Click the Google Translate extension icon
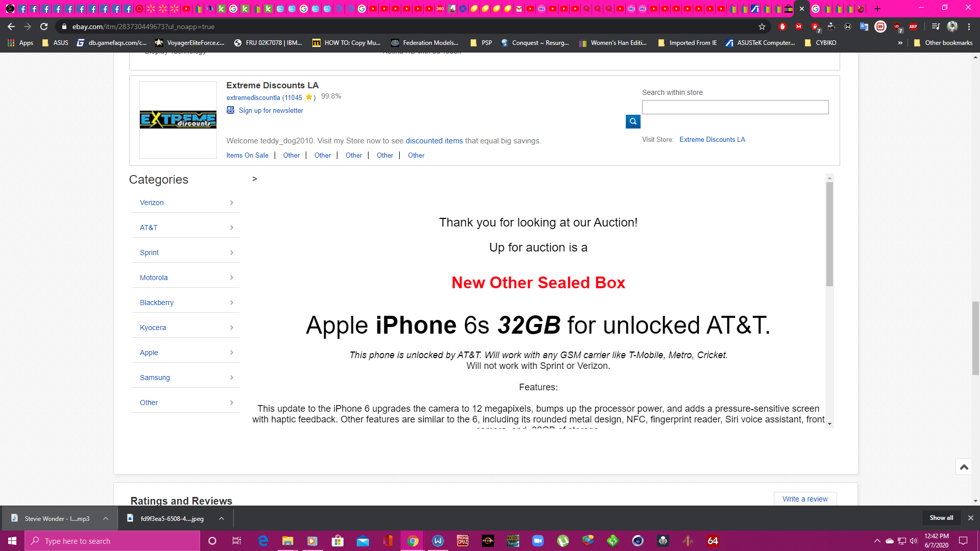Image resolution: width=980 pixels, height=551 pixels. tap(864, 27)
